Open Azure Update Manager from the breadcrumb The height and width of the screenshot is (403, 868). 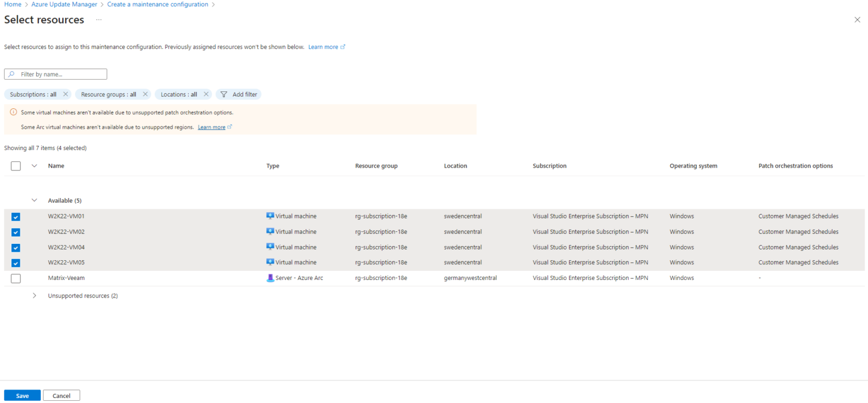(x=64, y=4)
